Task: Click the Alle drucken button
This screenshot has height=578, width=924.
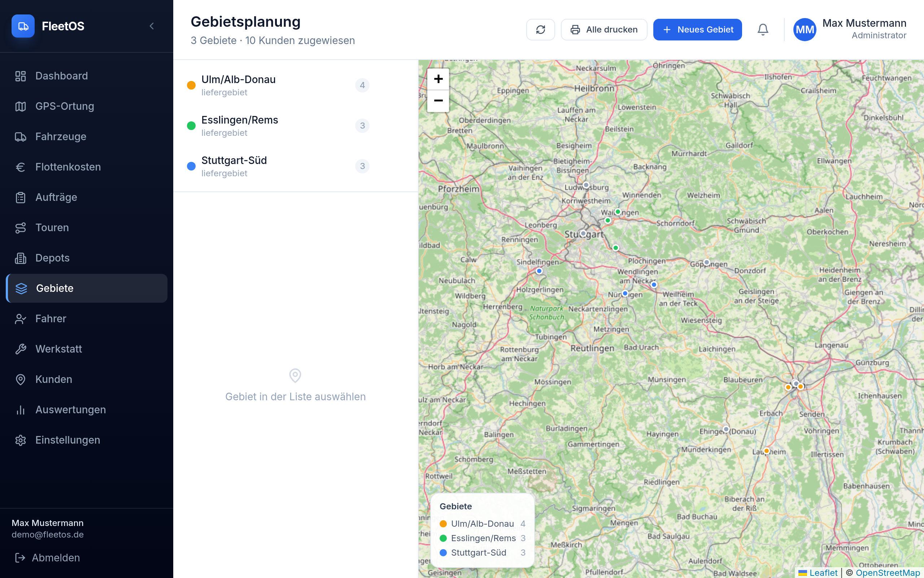Action: [603, 29]
